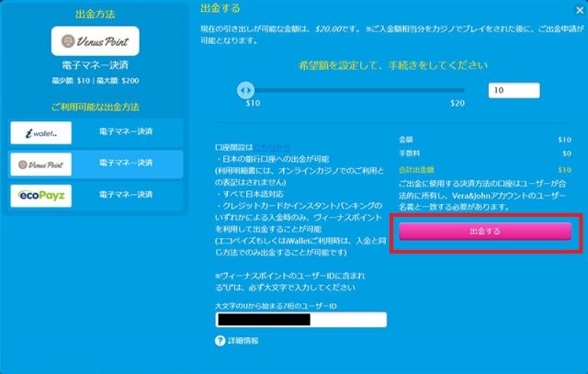Click the Venus Point logo in payment list
The image size is (588, 374).
[x=41, y=164]
